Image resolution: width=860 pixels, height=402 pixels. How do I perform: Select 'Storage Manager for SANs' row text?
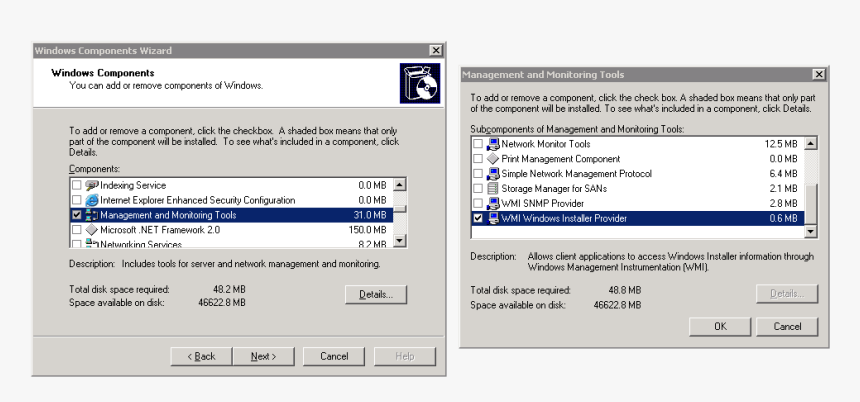click(x=554, y=188)
